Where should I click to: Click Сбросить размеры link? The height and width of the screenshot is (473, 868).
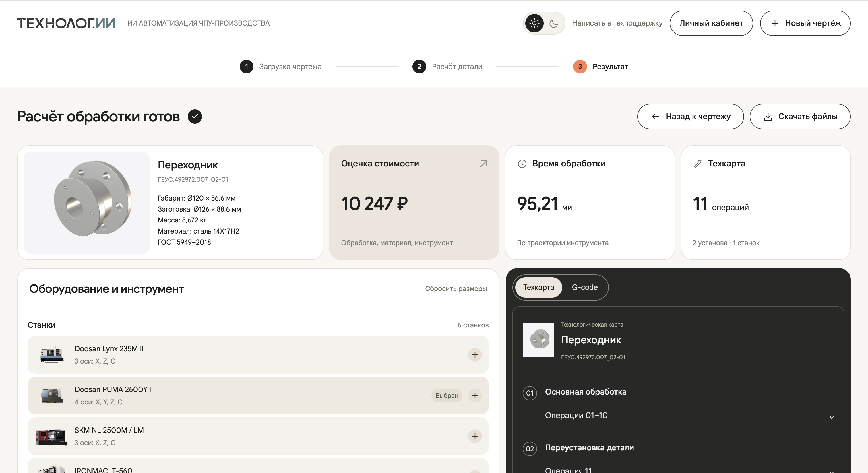456,289
